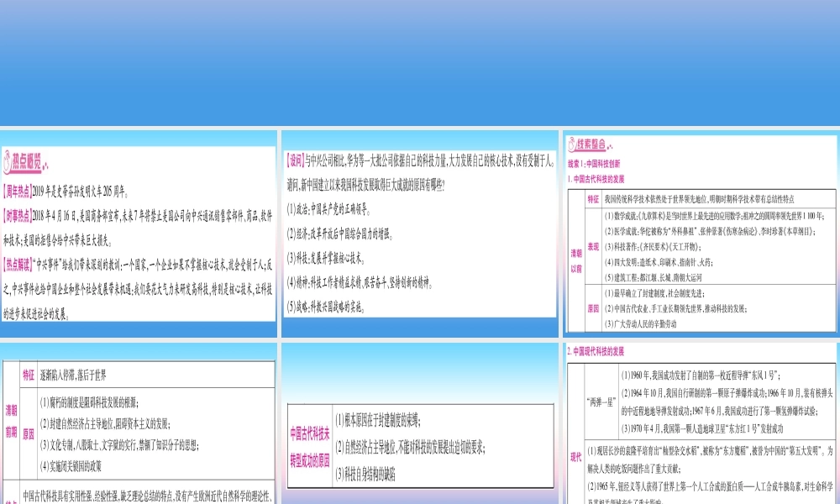
Task: Click the 清朝前期 table cell
Action: (x=11, y=422)
